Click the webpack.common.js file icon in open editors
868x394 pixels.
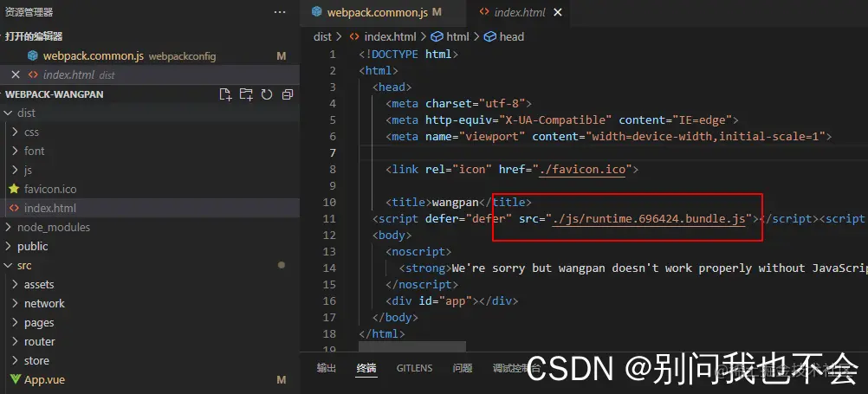[x=33, y=56]
